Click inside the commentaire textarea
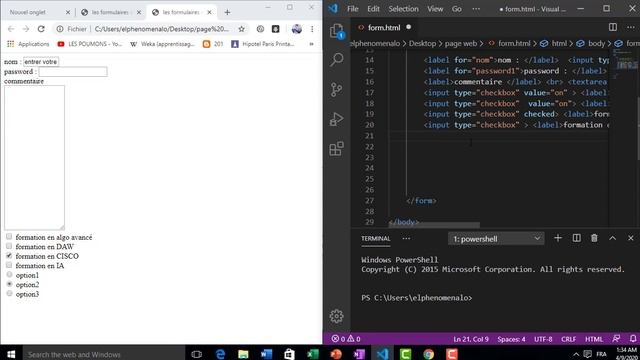This screenshot has height=360, width=640. pyautogui.click(x=34, y=157)
